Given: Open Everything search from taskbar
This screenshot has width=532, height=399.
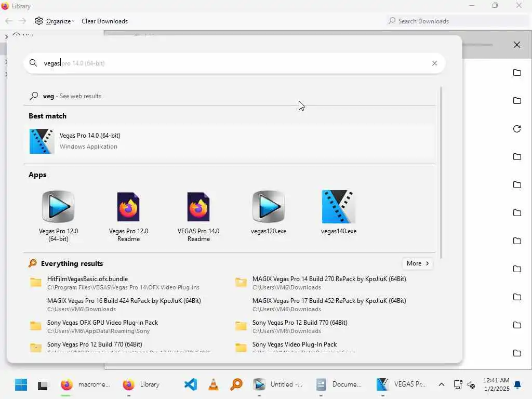Looking at the screenshot, I should pyautogui.click(x=236, y=384).
